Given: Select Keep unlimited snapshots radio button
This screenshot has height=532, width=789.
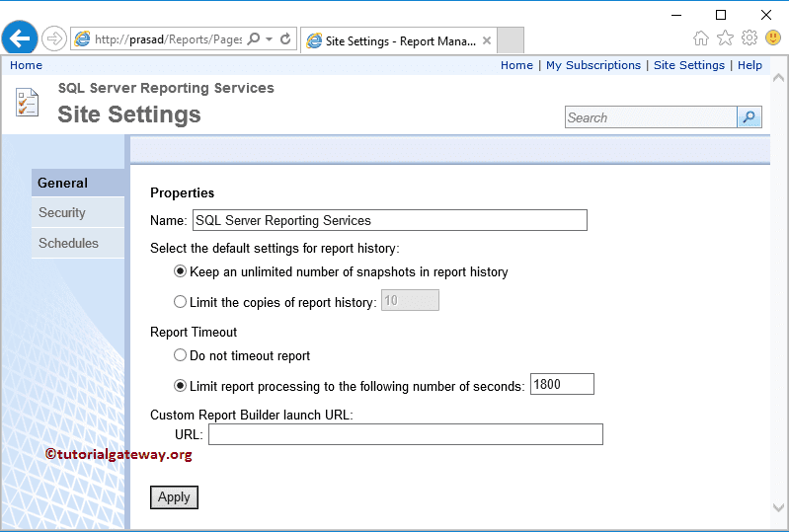Looking at the screenshot, I should coord(180,271).
